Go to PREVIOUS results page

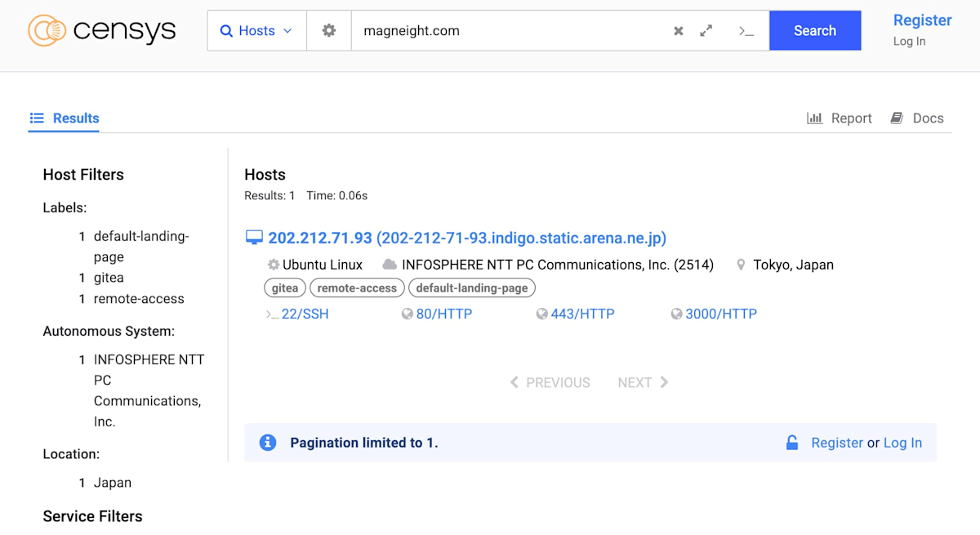(550, 382)
